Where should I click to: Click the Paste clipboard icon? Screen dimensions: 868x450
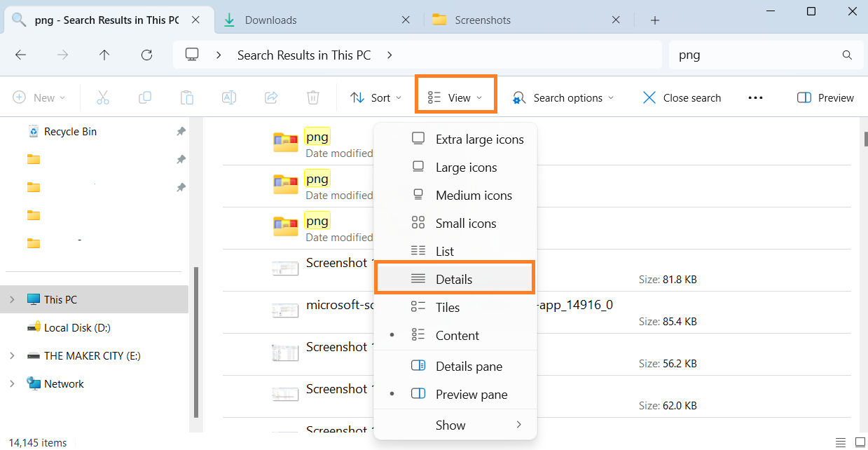187,97
